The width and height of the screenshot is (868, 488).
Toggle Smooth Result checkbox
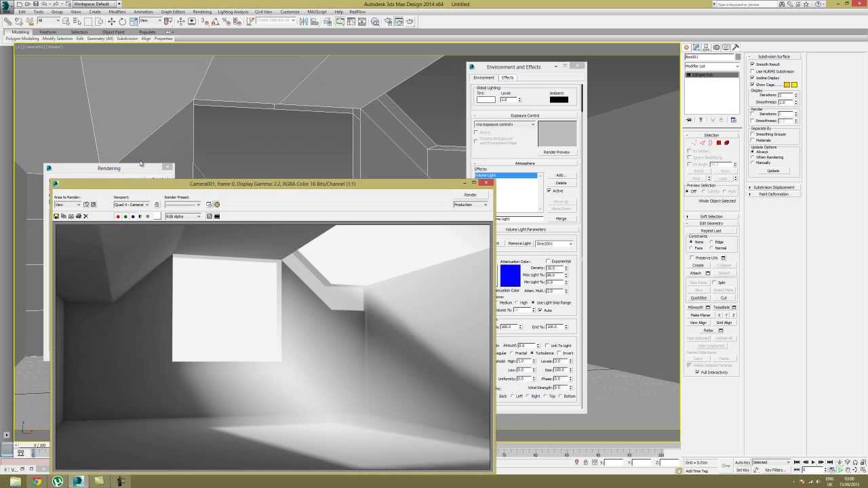click(x=752, y=64)
